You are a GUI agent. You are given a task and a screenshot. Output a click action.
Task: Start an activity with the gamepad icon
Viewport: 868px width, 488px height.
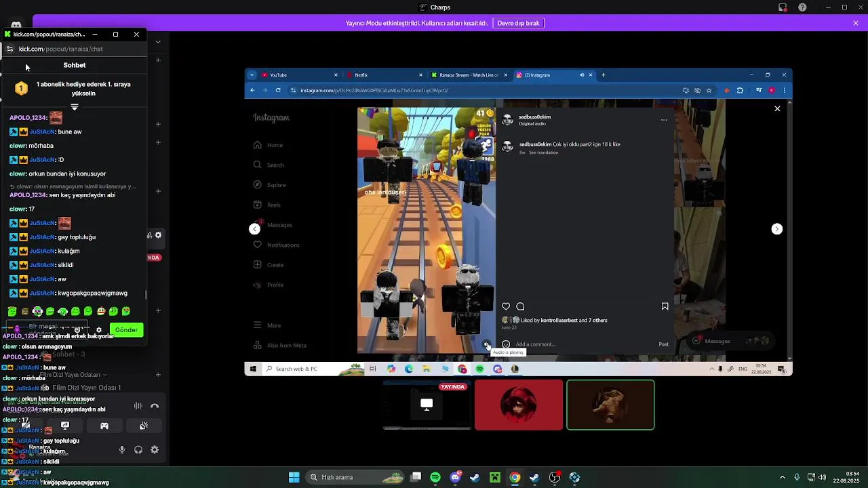point(104,426)
